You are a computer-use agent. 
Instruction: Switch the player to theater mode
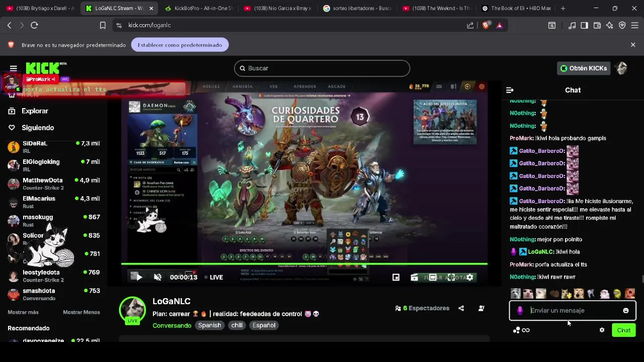click(433, 278)
